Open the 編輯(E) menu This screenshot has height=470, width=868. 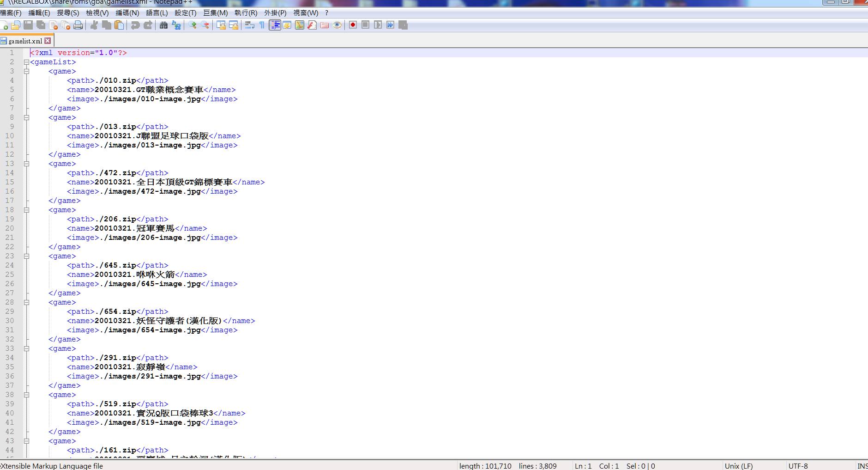(x=39, y=13)
